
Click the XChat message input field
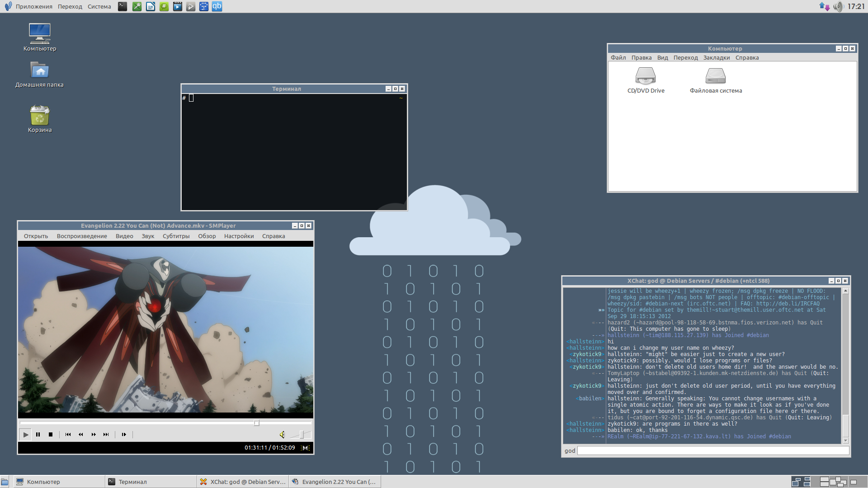point(713,450)
